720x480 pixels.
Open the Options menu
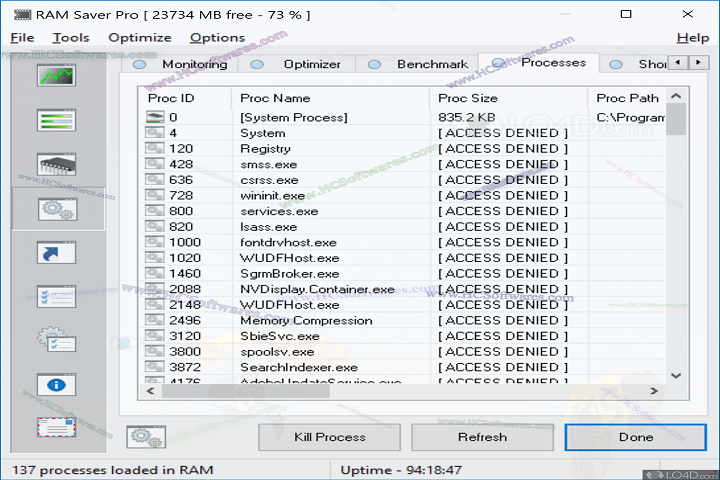(217, 38)
